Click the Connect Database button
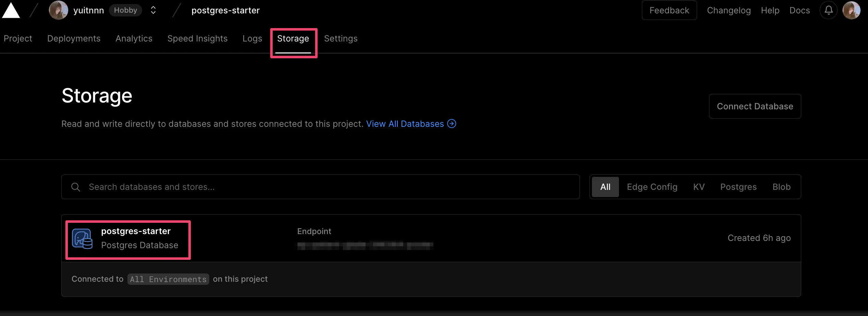 pos(755,106)
